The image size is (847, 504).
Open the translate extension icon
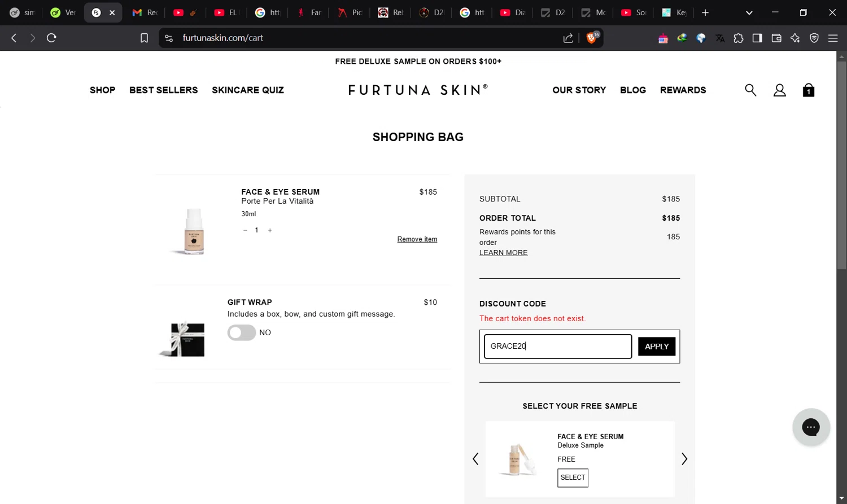click(x=720, y=38)
